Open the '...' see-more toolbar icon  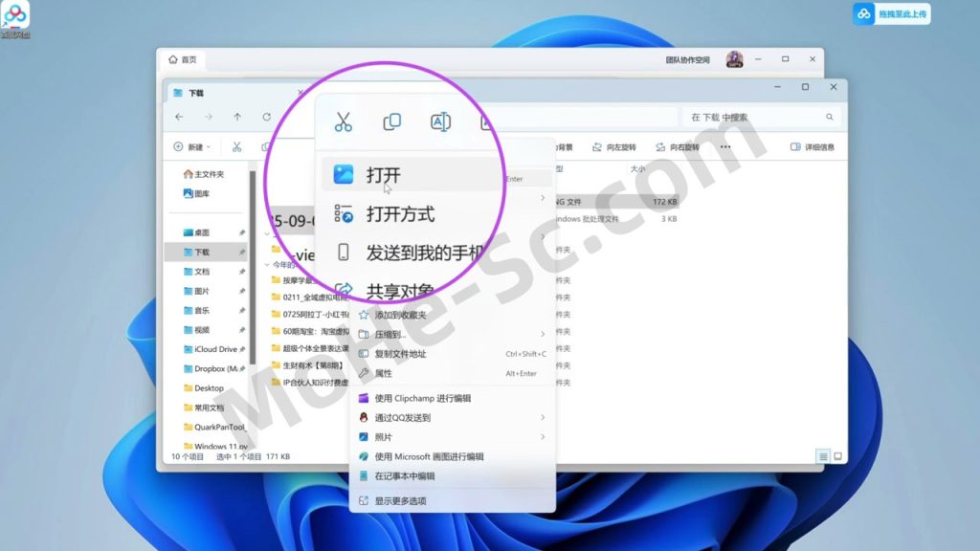(x=724, y=146)
